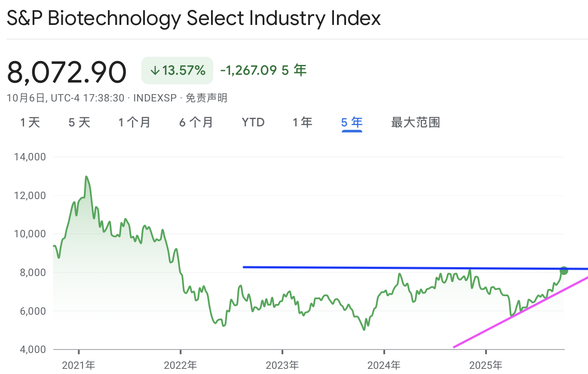
Task: Switch to the 5 天 range tab
Action: [80, 123]
